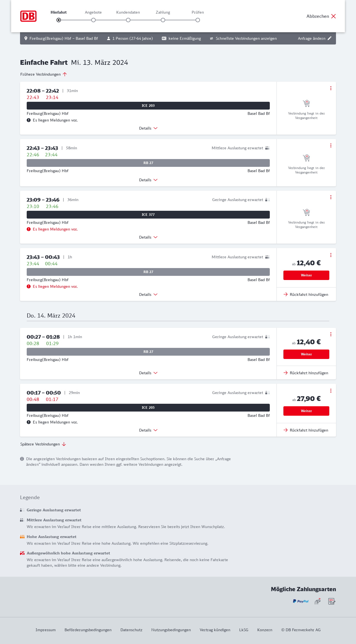Open three-dot menu for ICE 205 connection
Viewport: 356px width, 644px height.
(331, 391)
